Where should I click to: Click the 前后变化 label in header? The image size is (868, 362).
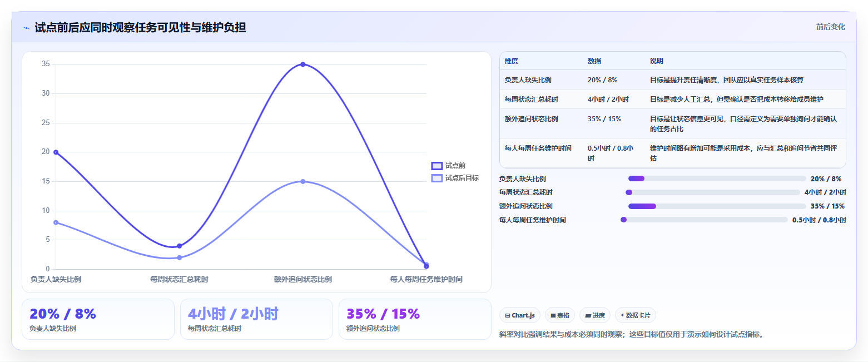[830, 27]
